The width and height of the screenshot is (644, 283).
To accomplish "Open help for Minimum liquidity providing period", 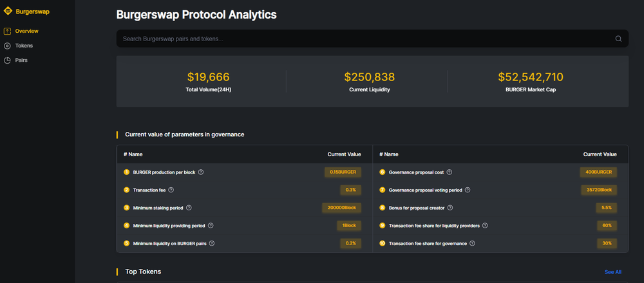I will [x=211, y=226].
